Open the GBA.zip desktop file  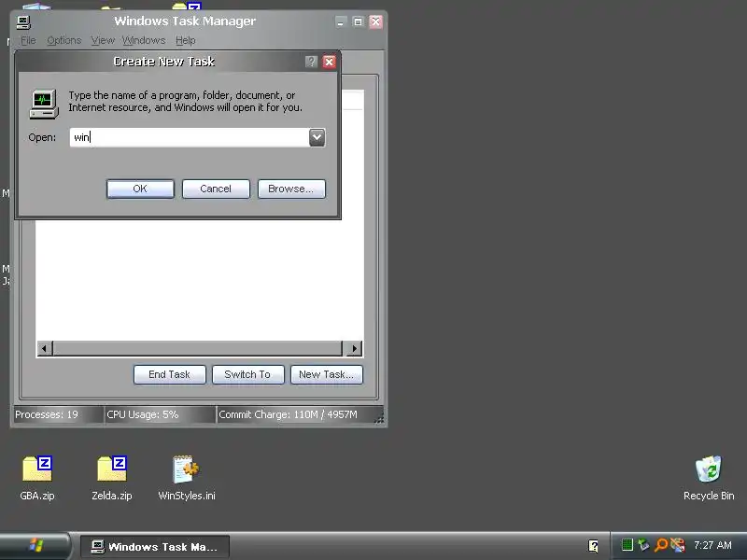pos(37,478)
